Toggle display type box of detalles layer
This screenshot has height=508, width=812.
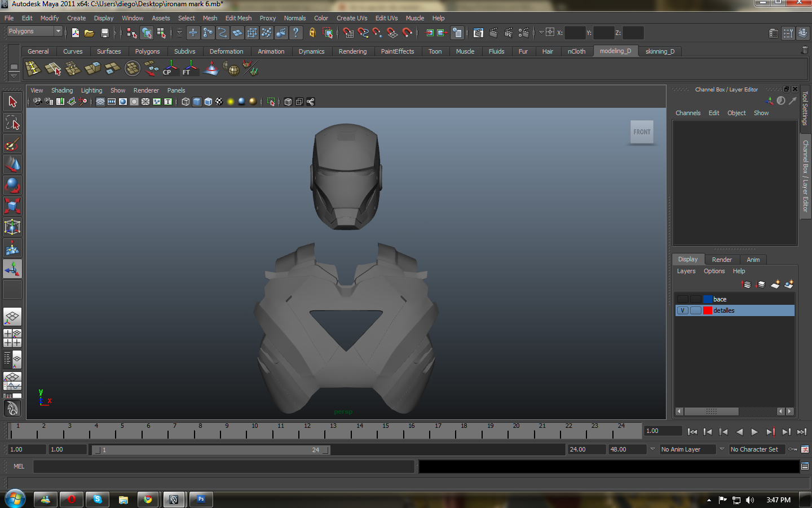click(x=695, y=310)
